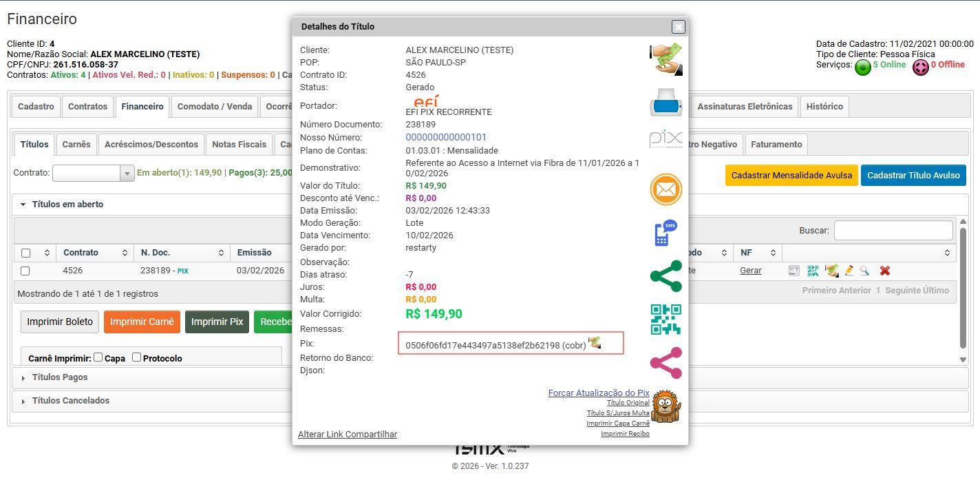Click Forçar Atualização do Pix link
980x491 pixels.
click(598, 393)
